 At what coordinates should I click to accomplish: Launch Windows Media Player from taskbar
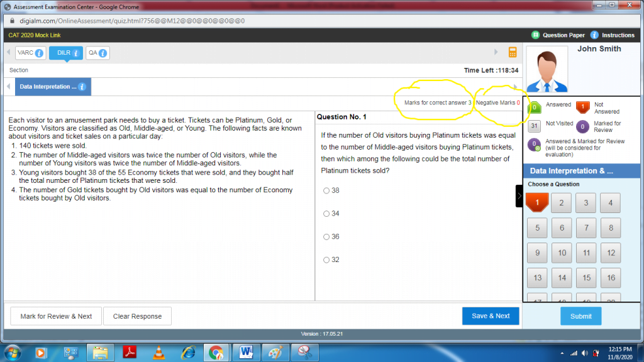click(x=41, y=353)
